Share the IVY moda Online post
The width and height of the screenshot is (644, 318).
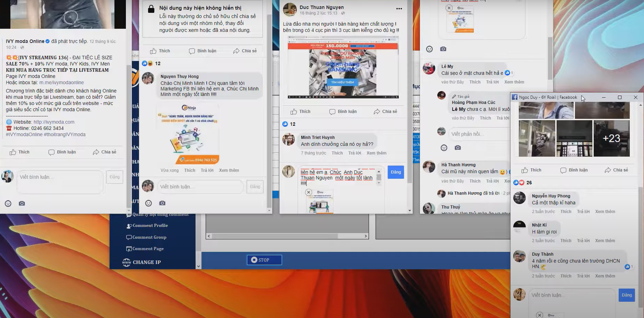pos(104,152)
